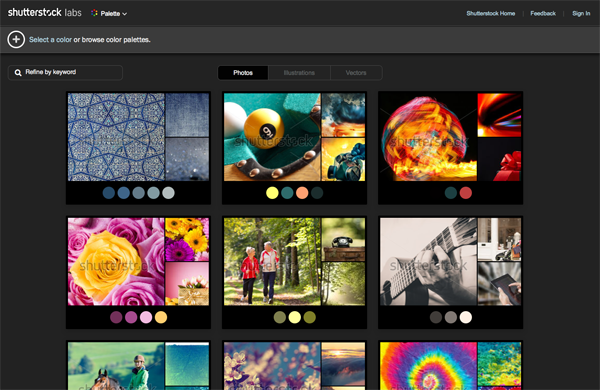Open the Palette dropdown chevron

pos(124,14)
